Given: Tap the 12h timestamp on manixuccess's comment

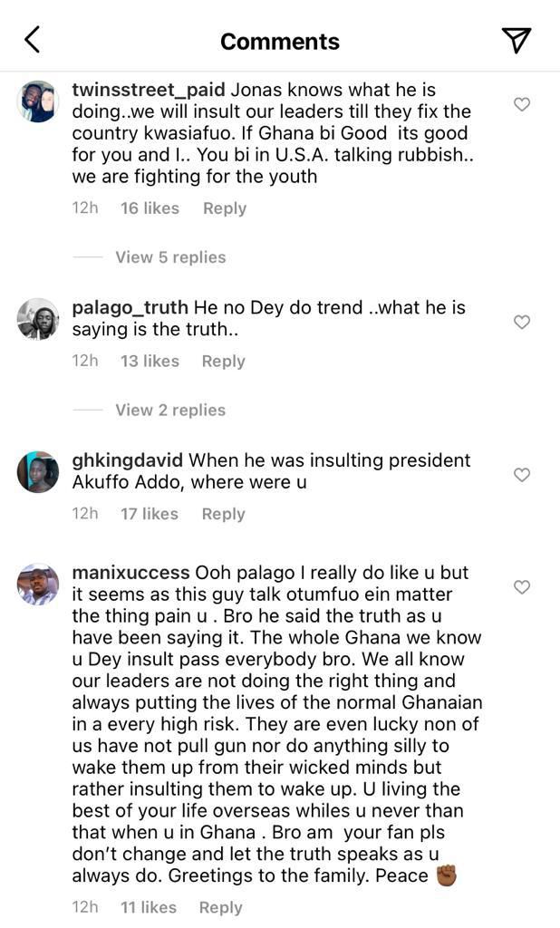Looking at the screenshot, I should (x=84, y=906).
